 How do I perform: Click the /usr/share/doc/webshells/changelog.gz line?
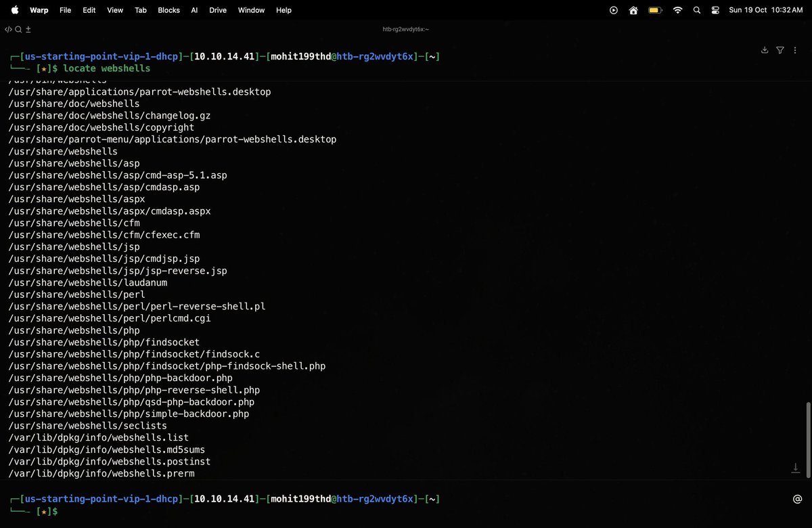coord(110,115)
